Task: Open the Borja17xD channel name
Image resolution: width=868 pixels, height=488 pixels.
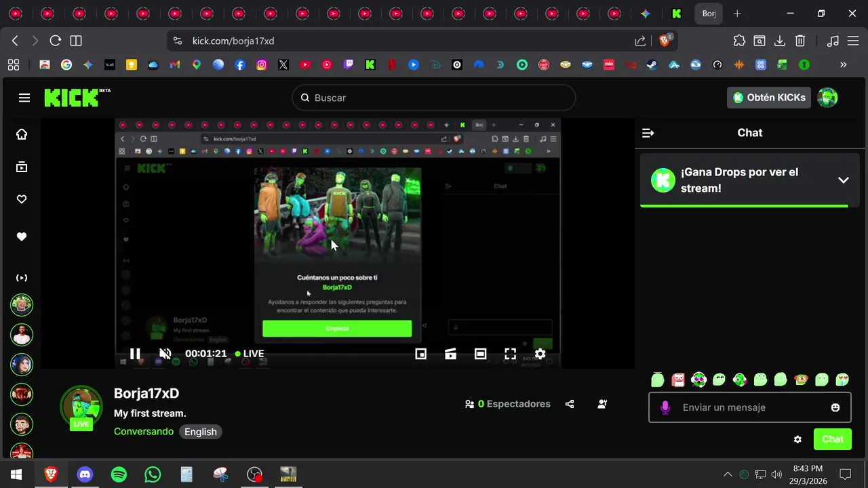Action: pyautogui.click(x=146, y=393)
